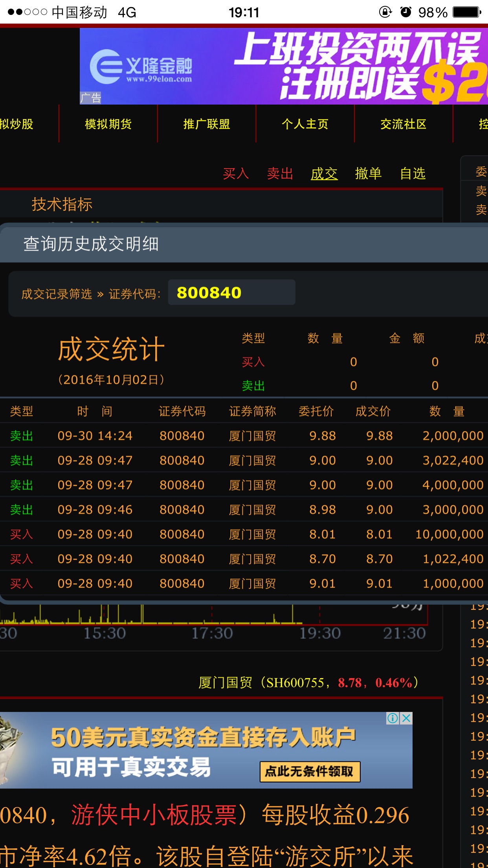Viewport: 488px width, 868px height.
Task: Tap the ad info icon
Action: point(393,718)
